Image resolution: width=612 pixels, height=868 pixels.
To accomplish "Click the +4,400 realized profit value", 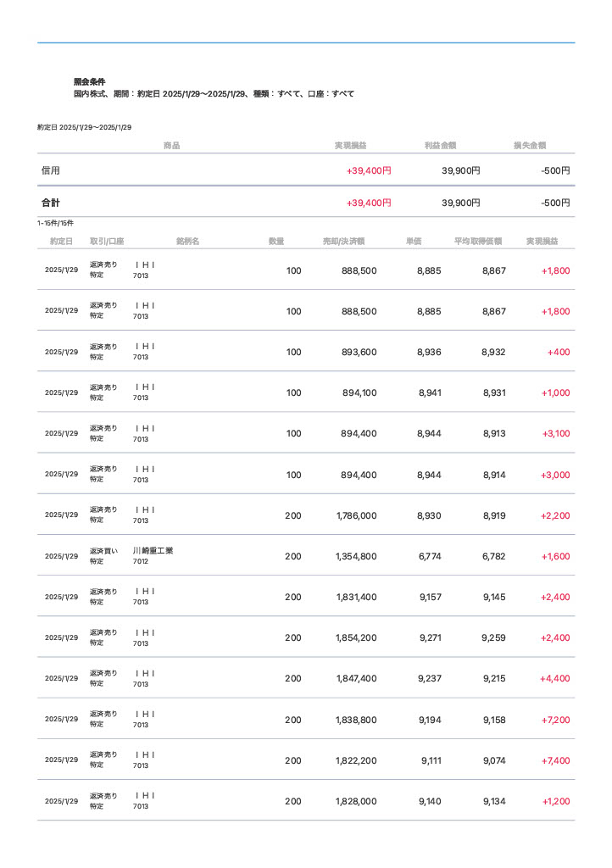I will (x=555, y=679).
